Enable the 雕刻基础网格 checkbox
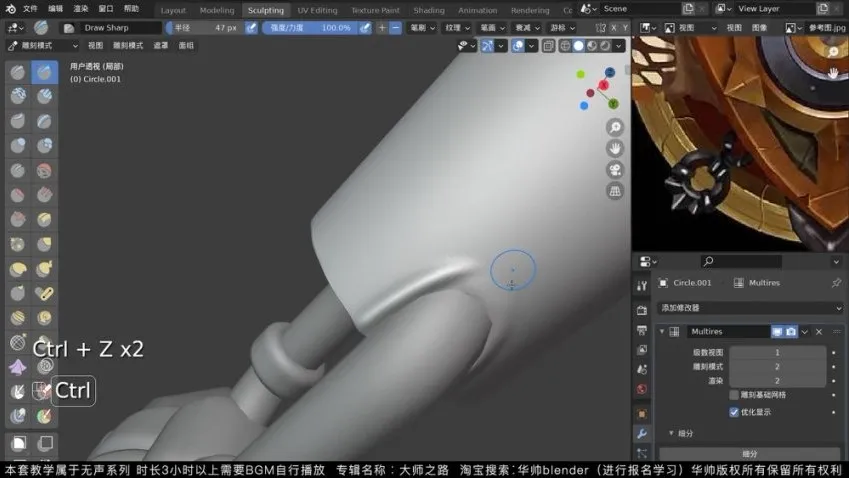 (x=734, y=395)
